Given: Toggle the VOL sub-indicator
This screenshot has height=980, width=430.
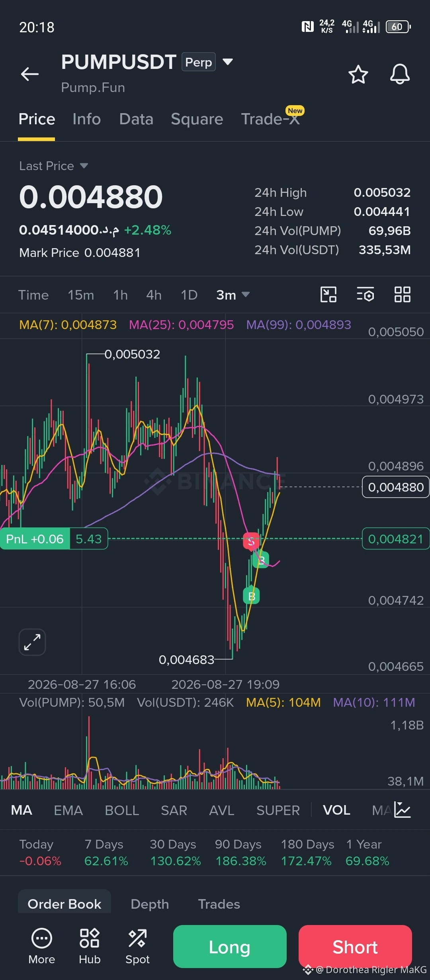Looking at the screenshot, I should [x=336, y=810].
